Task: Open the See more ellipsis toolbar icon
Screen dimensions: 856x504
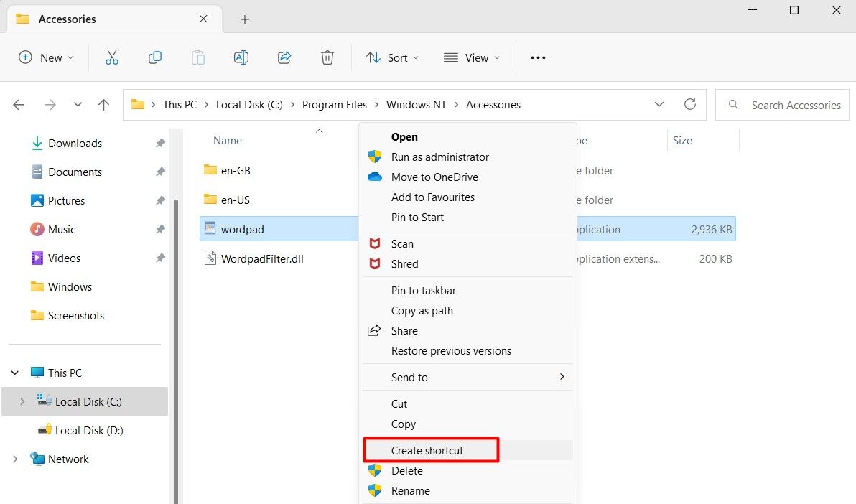Action: 537,57
